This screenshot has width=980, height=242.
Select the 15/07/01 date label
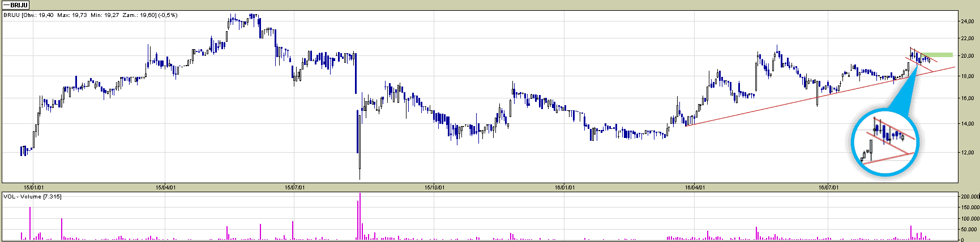tap(295, 187)
